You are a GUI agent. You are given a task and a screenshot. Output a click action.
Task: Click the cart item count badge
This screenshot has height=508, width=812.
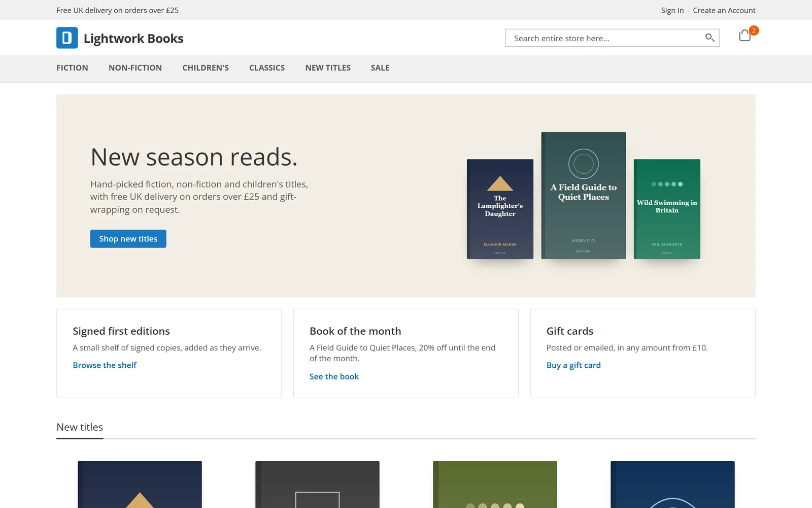pos(754,30)
